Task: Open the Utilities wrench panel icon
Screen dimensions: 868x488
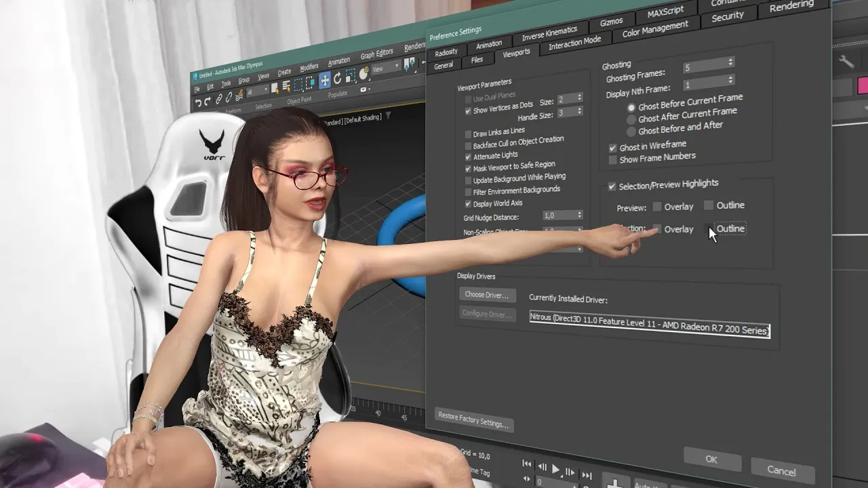Action: pos(846,62)
